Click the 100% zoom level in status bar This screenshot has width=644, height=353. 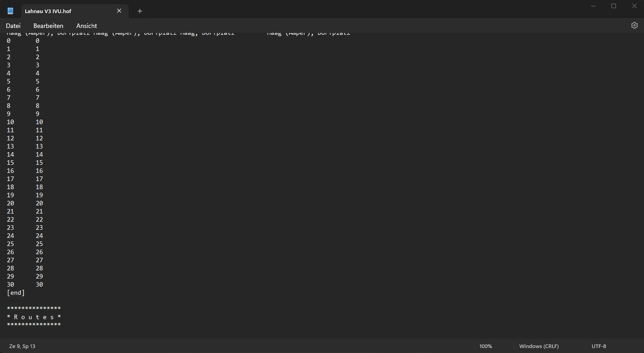485,346
